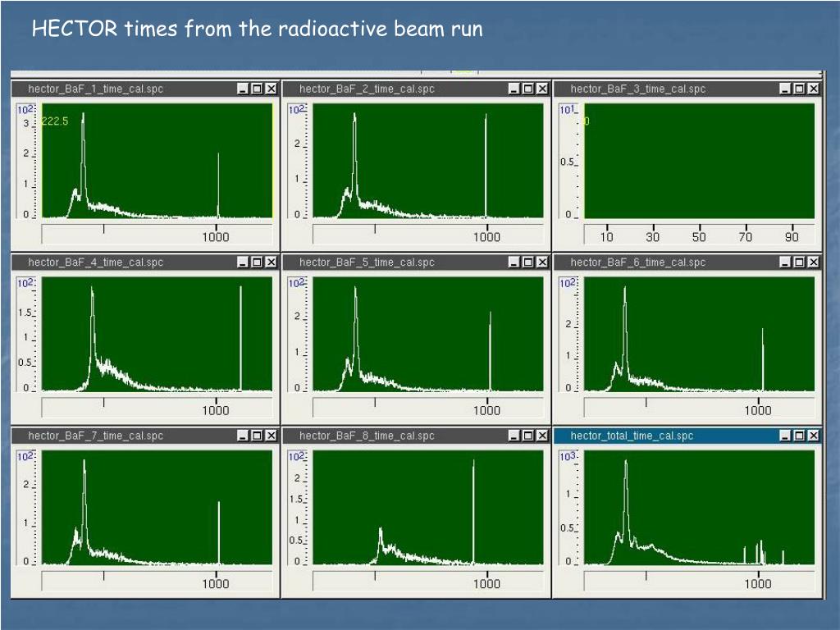Click inside the BaF_2 spectrum plot
Screen dimensions: 840x630
(x=428, y=161)
